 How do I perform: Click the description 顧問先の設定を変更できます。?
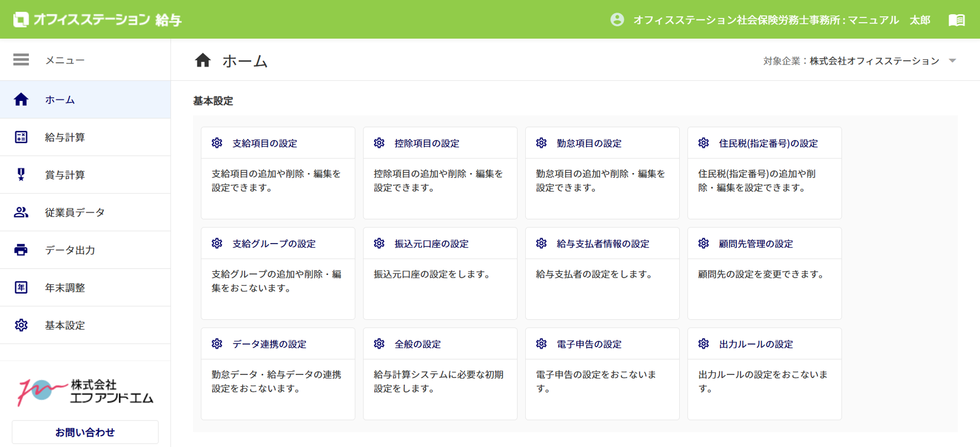[x=761, y=274]
